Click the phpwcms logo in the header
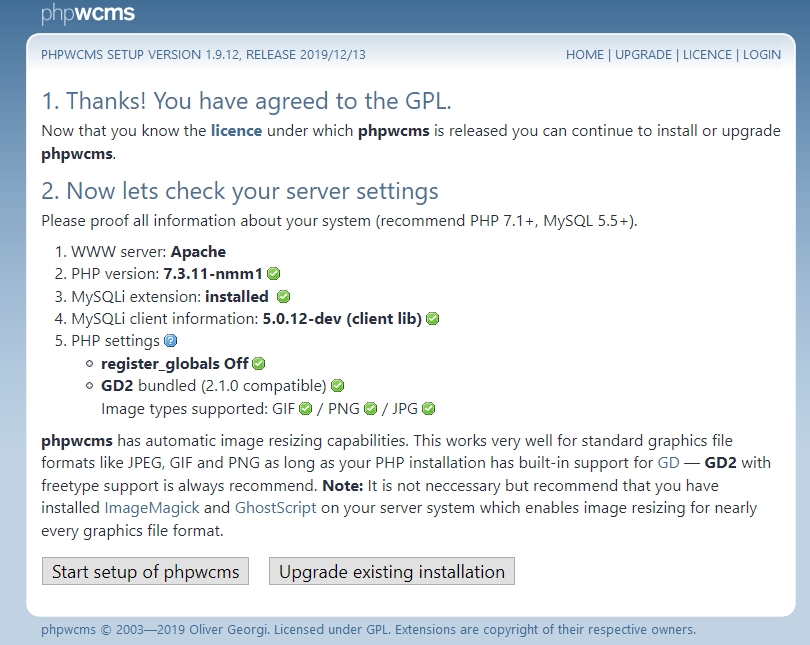Viewport: 810px width, 645px height. [88, 13]
